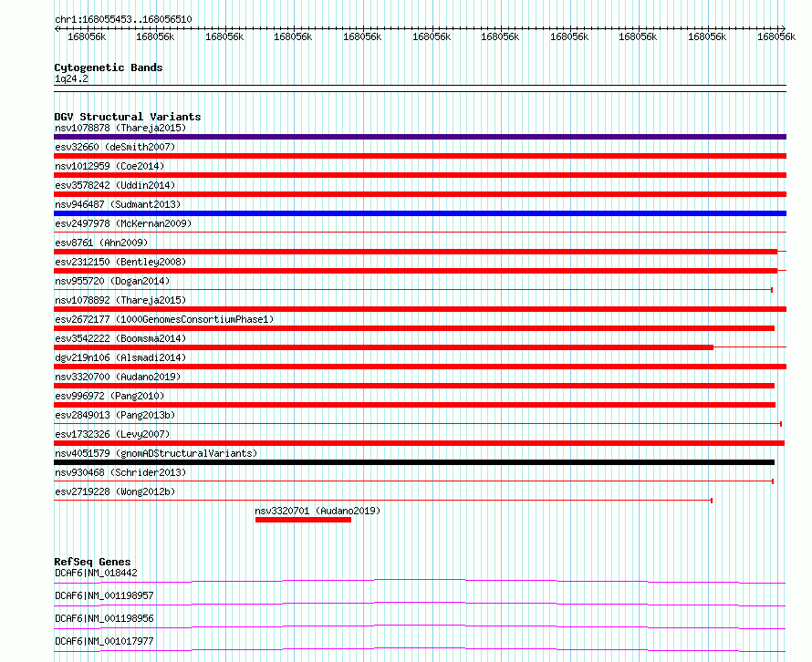
Task: Click esv8761 (Ahn2009) variant label
Action: (101, 243)
